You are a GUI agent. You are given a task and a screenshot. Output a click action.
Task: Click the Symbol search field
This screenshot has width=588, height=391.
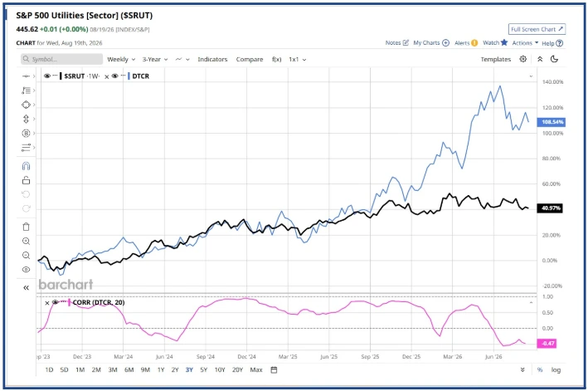point(62,59)
